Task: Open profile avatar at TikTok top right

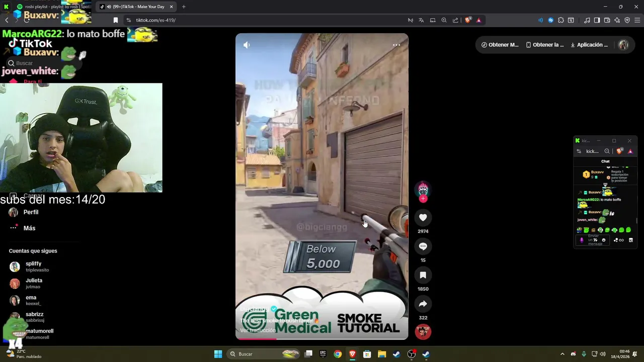Action: [623, 45]
